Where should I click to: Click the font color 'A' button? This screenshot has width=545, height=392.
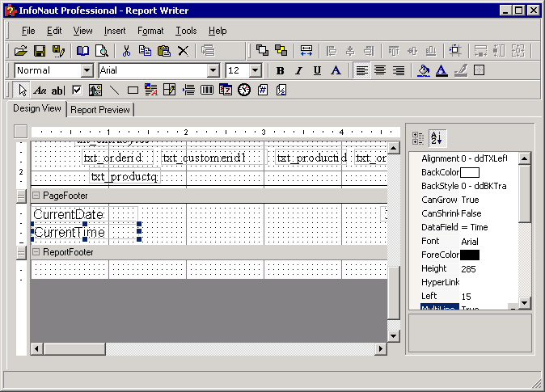[x=441, y=70]
